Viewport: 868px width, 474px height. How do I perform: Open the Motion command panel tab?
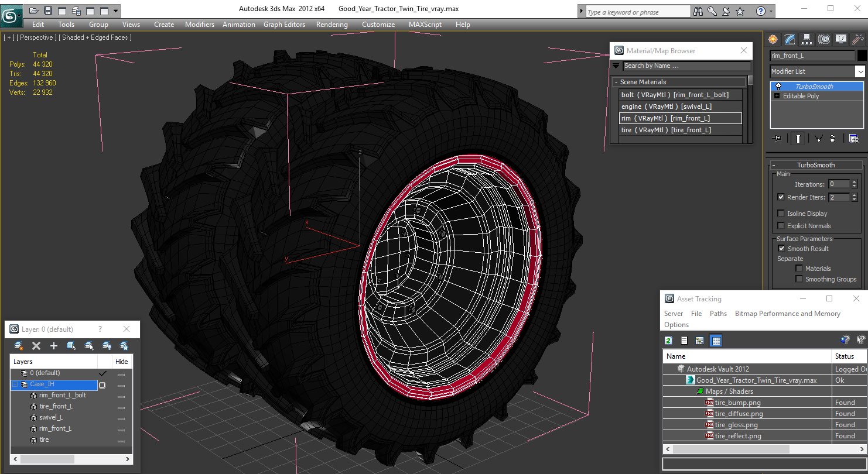[824, 39]
